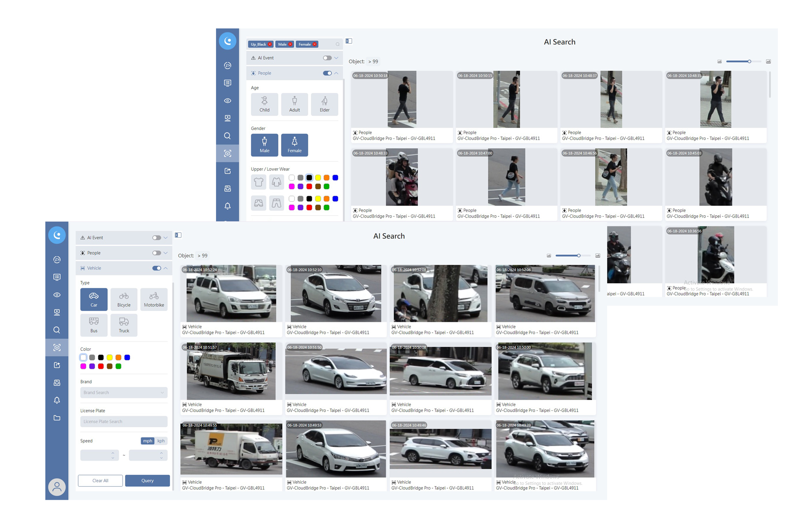Screen dimensions: 797x532
Task: Remove the Up_Black filter tag
Action: point(270,44)
